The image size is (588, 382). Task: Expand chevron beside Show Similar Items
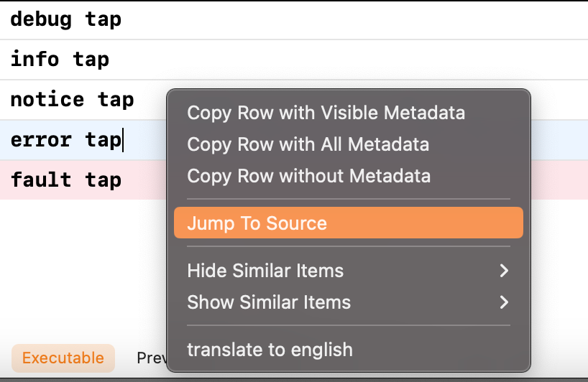pos(504,302)
